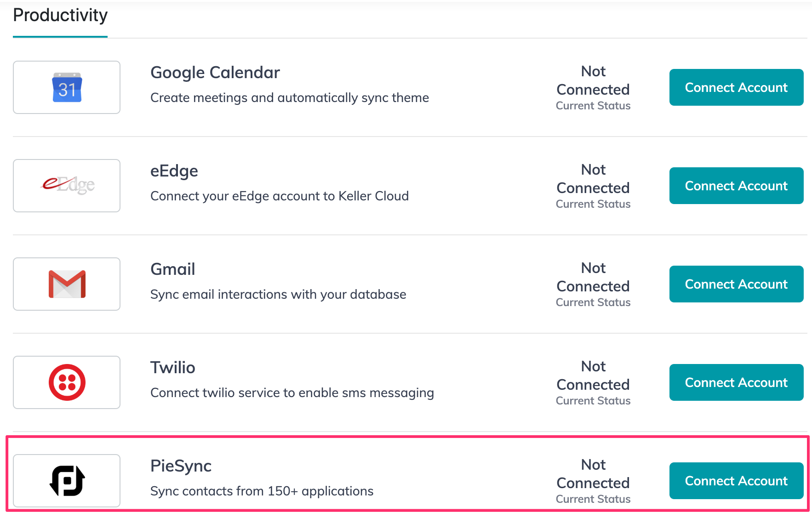Click 'Connect twilio service to enable sms messaging'
This screenshot has height=512, width=812.
[292, 393]
